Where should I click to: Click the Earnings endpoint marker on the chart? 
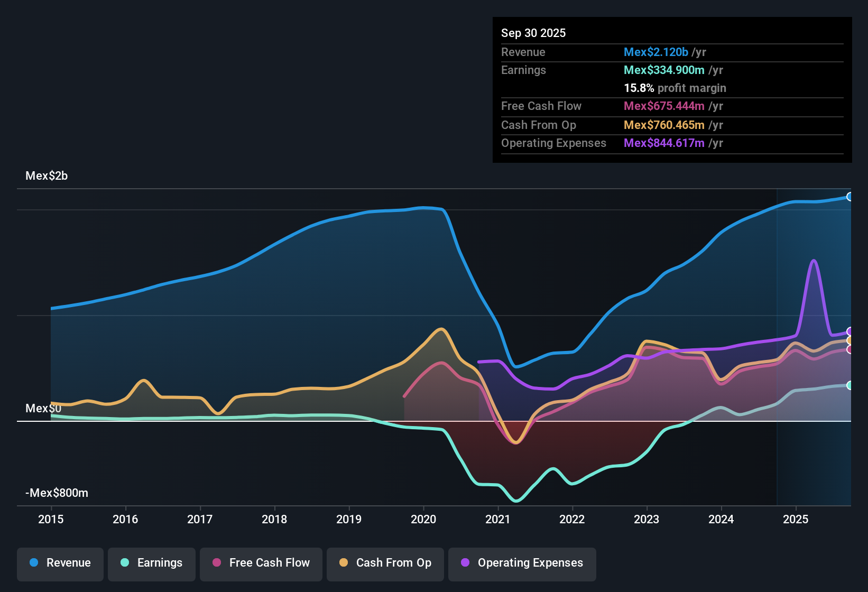click(x=850, y=386)
